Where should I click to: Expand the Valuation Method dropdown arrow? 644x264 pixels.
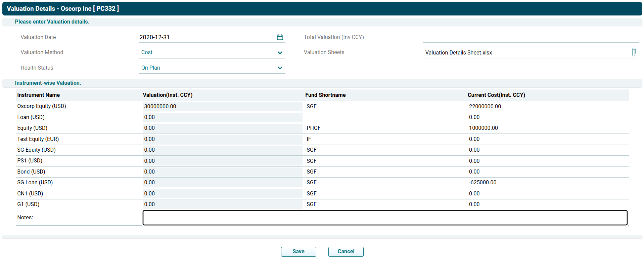pyautogui.click(x=280, y=52)
